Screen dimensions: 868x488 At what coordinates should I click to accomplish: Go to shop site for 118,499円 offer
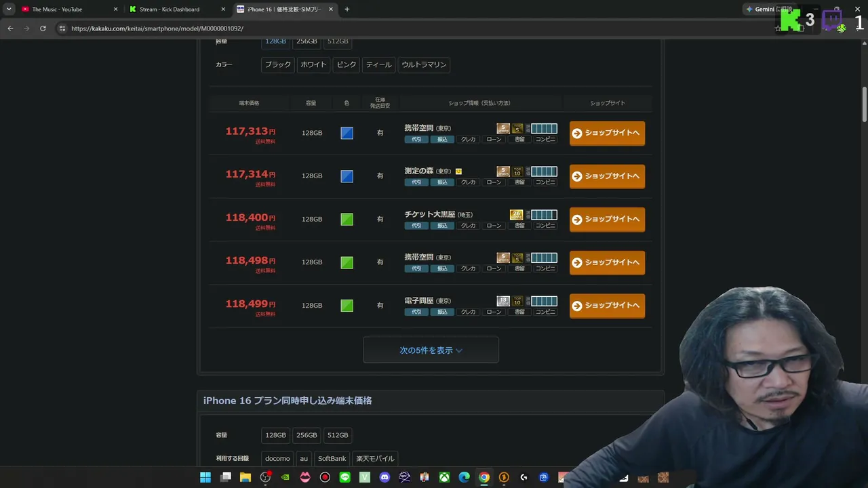tap(607, 306)
